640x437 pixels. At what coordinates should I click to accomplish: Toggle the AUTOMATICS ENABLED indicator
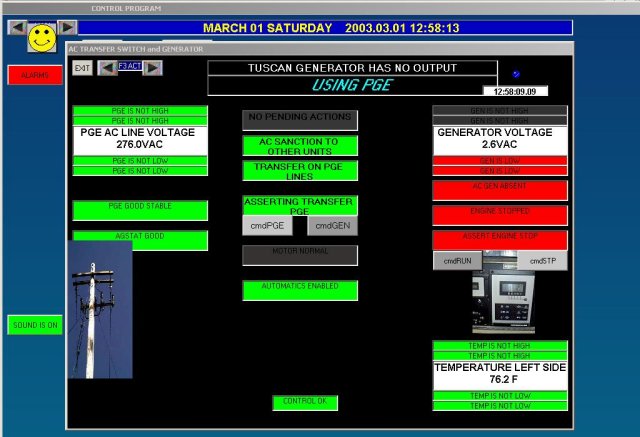(299, 289)
